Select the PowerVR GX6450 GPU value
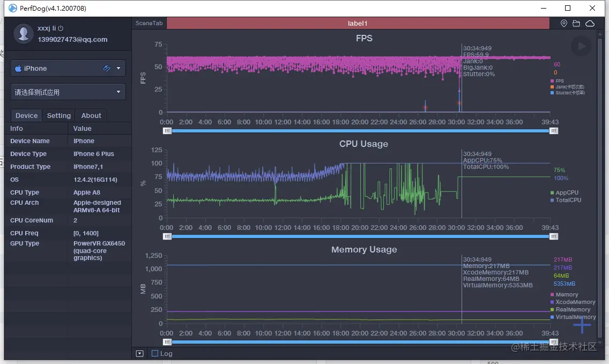This screenshot has height=364, width=609. click(x=99, y=250)
